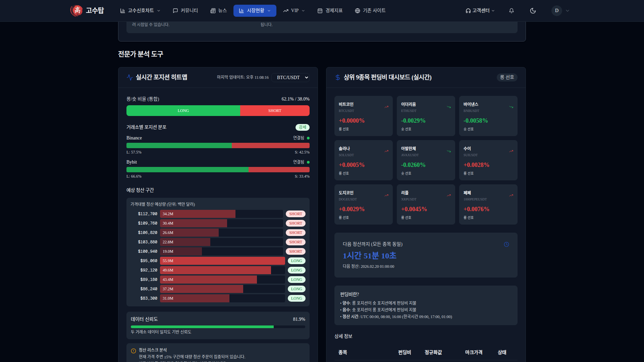Click the pulse icon beside heatmap title
Screen dimensions: 644x362
pyautogui.click(x=130, y=77)
